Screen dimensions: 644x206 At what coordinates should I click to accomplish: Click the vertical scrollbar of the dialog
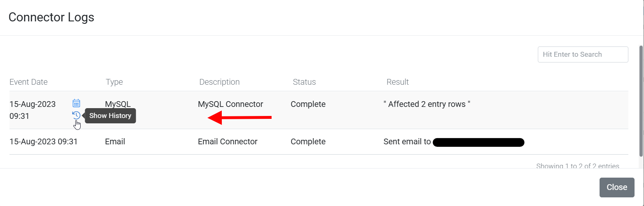(x=641, y=101)
